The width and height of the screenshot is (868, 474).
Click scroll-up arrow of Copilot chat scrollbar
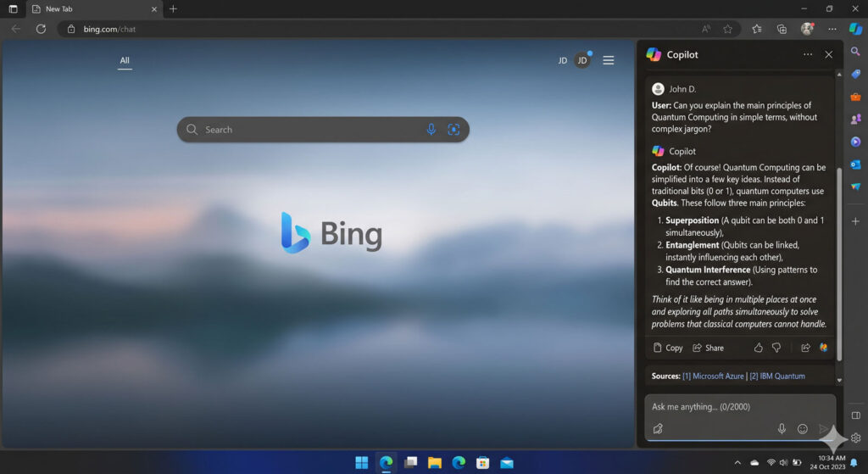pyautogui.click(x=839, y=74)
